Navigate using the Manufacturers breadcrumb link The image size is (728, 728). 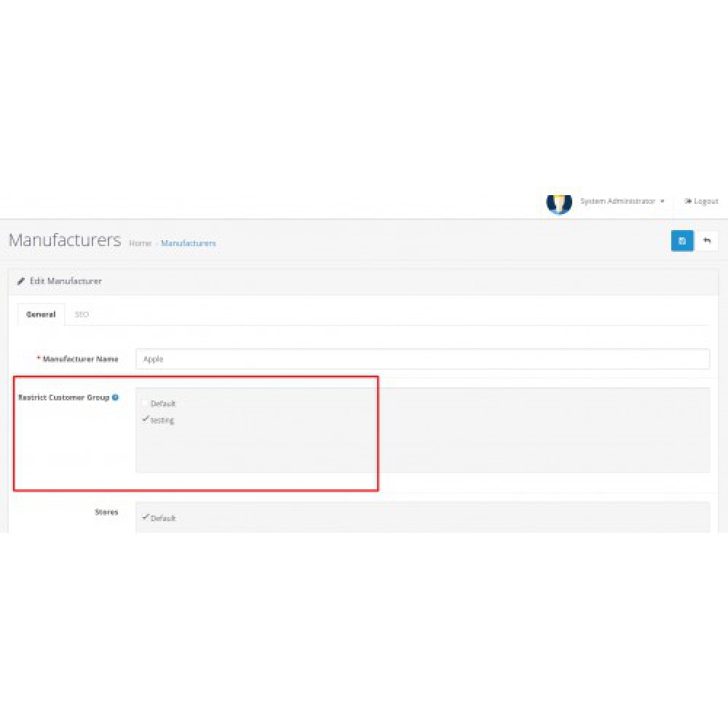tap(189, 243)
